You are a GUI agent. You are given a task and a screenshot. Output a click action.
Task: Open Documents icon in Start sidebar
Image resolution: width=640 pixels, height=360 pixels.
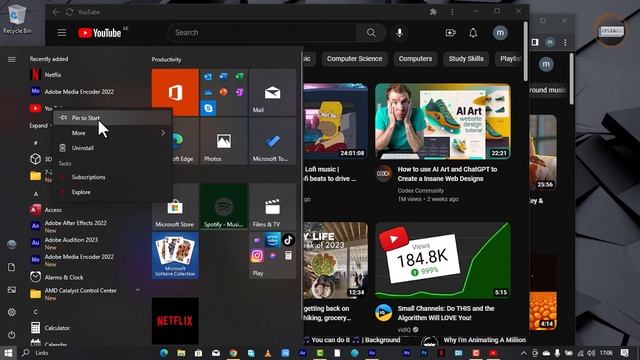12,267
